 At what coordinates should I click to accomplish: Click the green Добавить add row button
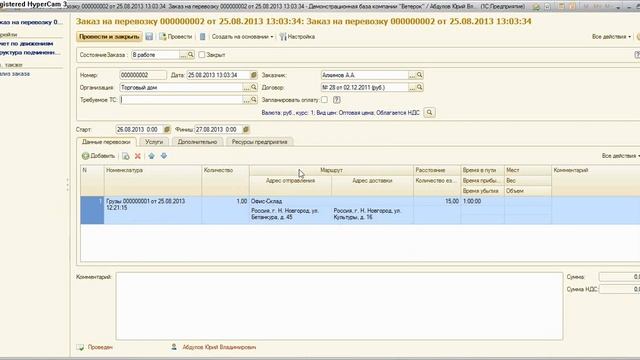click(x=98, y=156)
